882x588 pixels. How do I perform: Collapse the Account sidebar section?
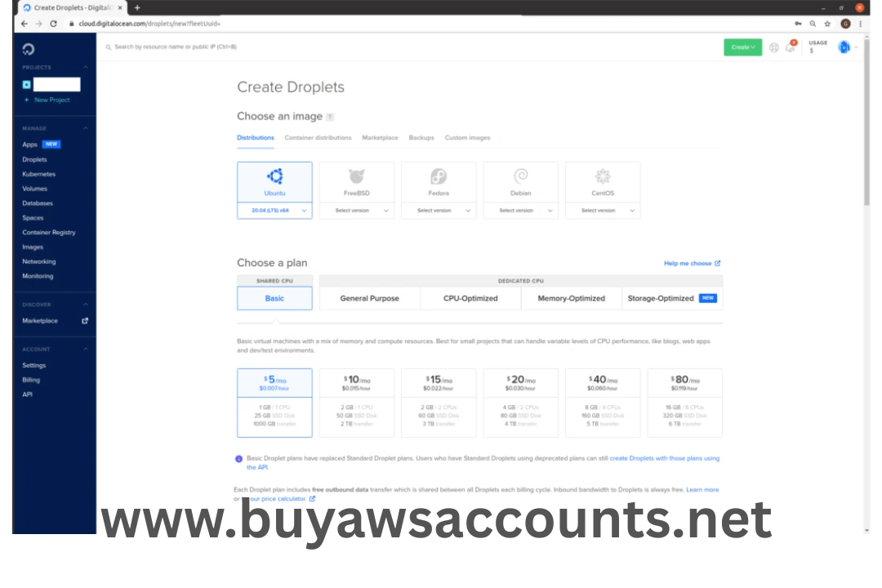click(86, 350)
